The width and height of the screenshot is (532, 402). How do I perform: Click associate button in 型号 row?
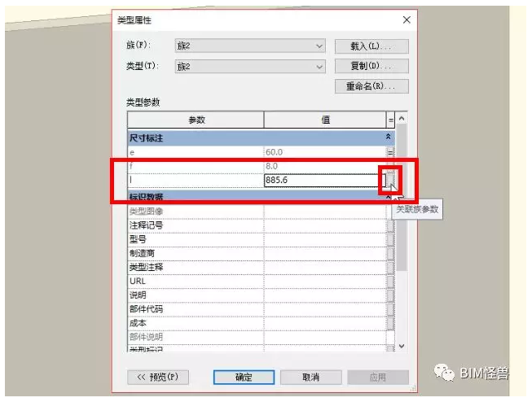(390, 239)
